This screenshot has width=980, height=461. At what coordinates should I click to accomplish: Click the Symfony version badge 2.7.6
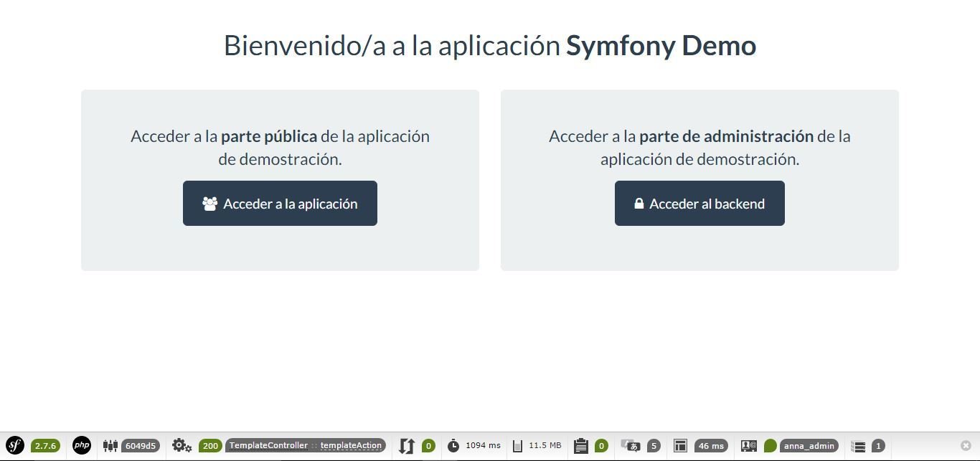click(45, 446)
